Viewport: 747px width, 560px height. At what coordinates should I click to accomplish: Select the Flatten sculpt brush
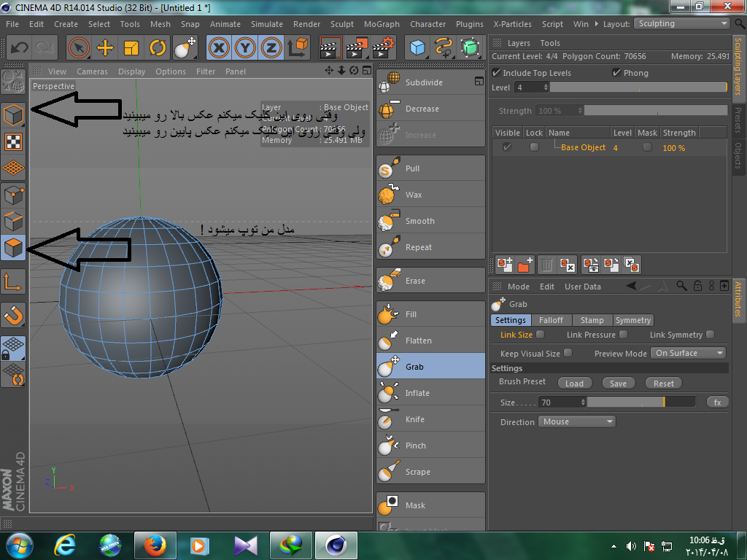(x=430, y=341)
